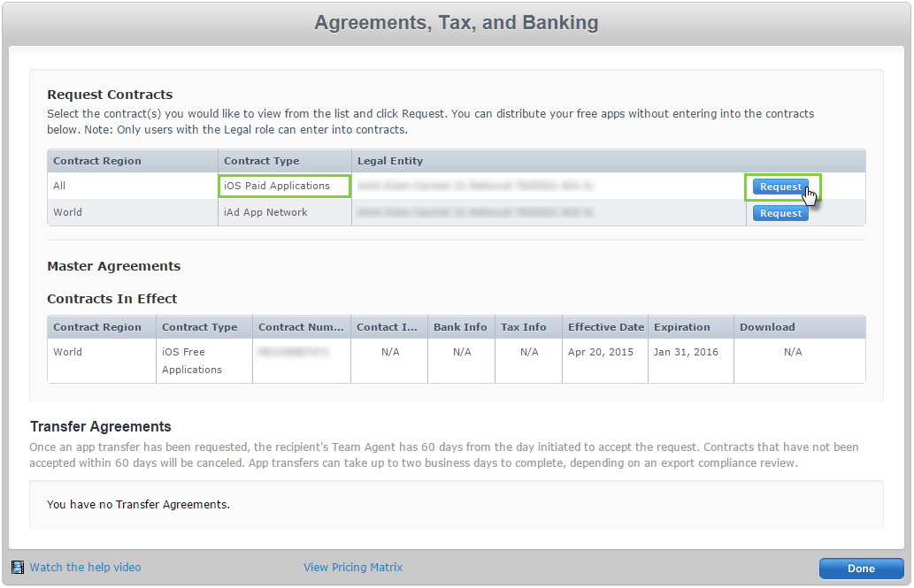Viewport: 914px width, 588px height.
Task: Click the film icon beside the help video link
Action: point(18,568)
